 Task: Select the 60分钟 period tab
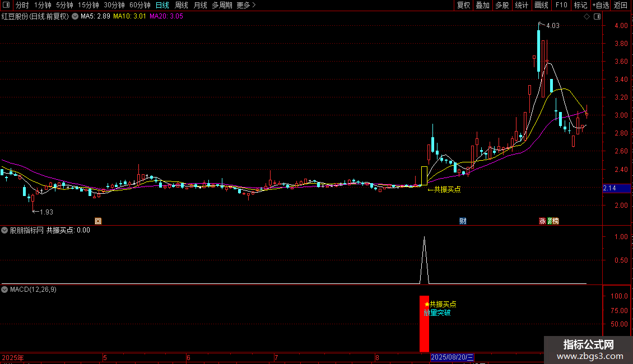(x=140, y=5)
